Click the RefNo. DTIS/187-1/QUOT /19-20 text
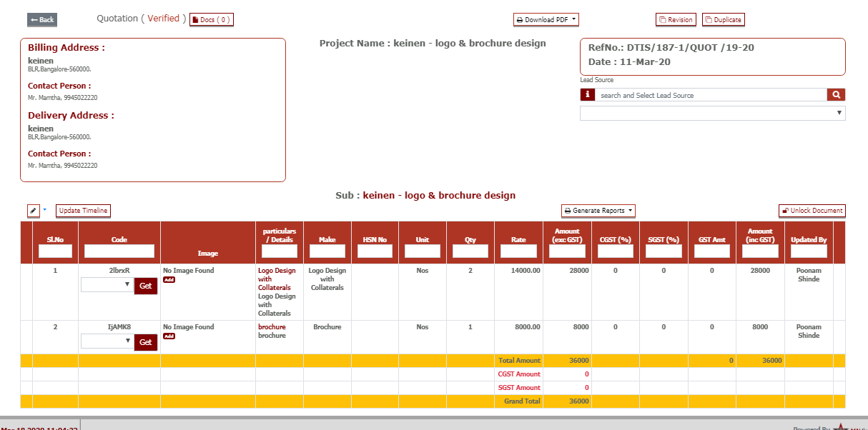Viewport: 868px width, 430px height. pyautogui.click(x=671, y=48)
